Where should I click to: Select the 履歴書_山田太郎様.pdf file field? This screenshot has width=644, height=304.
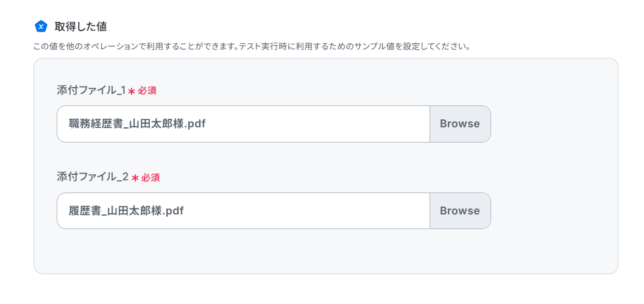coord(244,211)
